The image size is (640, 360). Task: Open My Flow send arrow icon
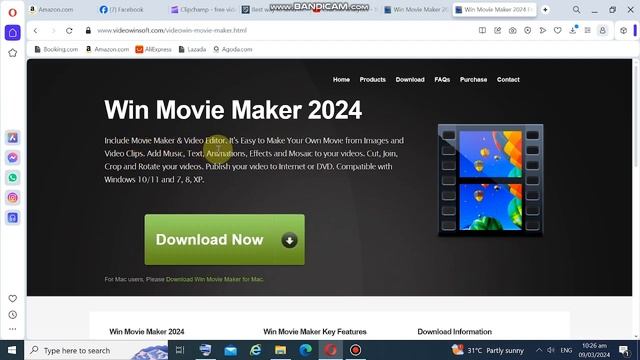[x=543, y=30]
